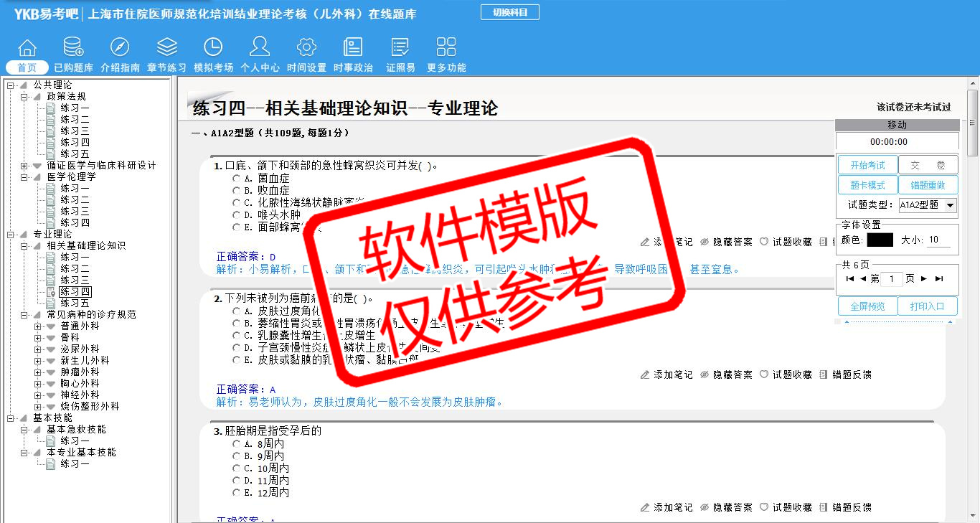Click the 切换科目 button

pyautogui.click(x=509, y=12)
